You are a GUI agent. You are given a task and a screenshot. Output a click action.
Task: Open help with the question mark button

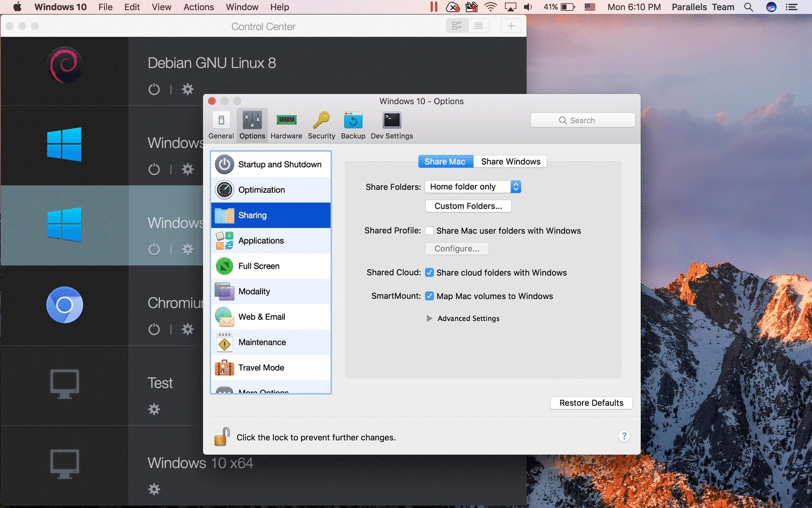coord(624,436)
